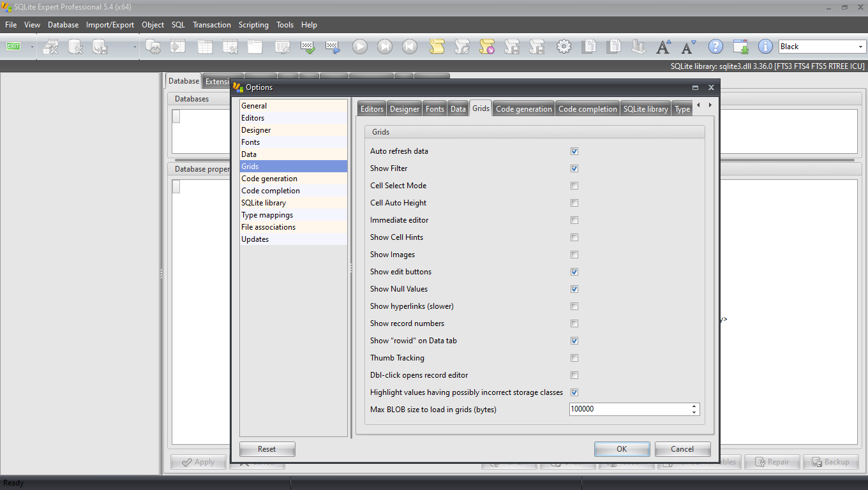Switch to the Editors tab
This screenshot has height=490, width=868.
coord(372,109)
